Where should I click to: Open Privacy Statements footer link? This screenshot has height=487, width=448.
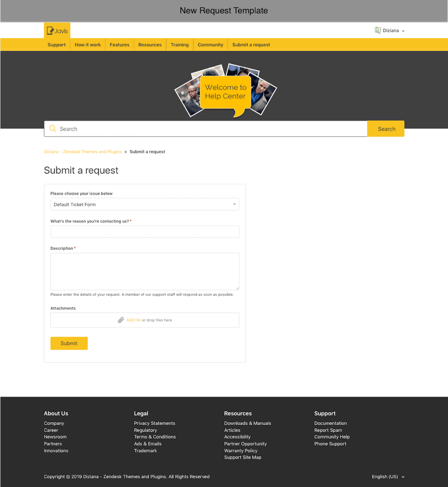pyautogui.click(x=155, y=423)
